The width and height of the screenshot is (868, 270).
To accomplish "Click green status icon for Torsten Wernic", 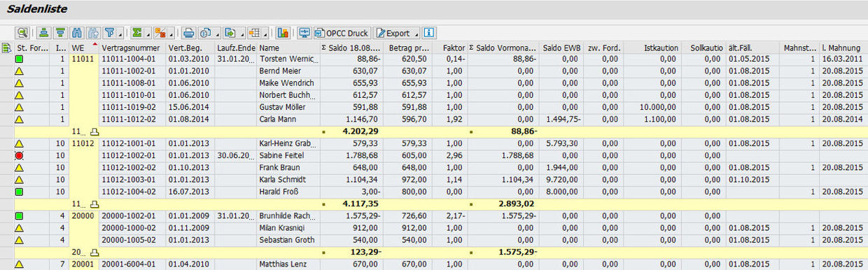I will 20,59.
